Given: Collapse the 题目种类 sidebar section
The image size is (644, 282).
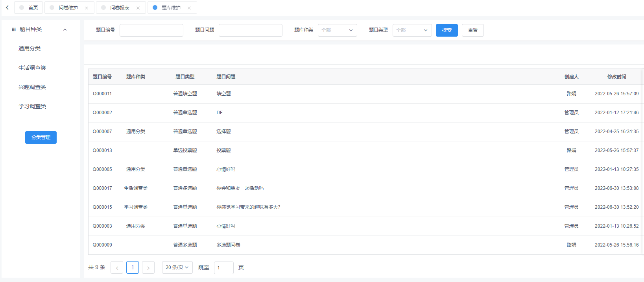Looking at the screenshot, I should coord(65,30).
